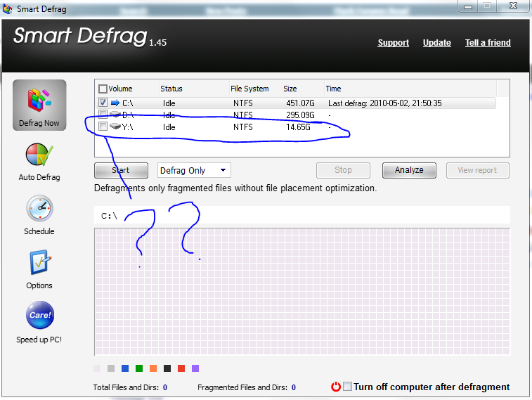The image size is (532, 400).
Task: Click the blue arrow icon on C:\ row
Action: tap(115, 103)
